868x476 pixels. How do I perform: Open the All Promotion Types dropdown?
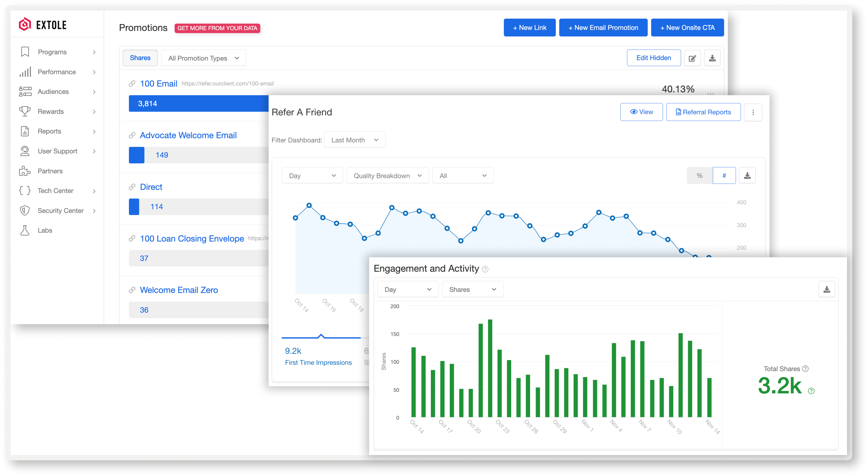(x=203, y=58)
